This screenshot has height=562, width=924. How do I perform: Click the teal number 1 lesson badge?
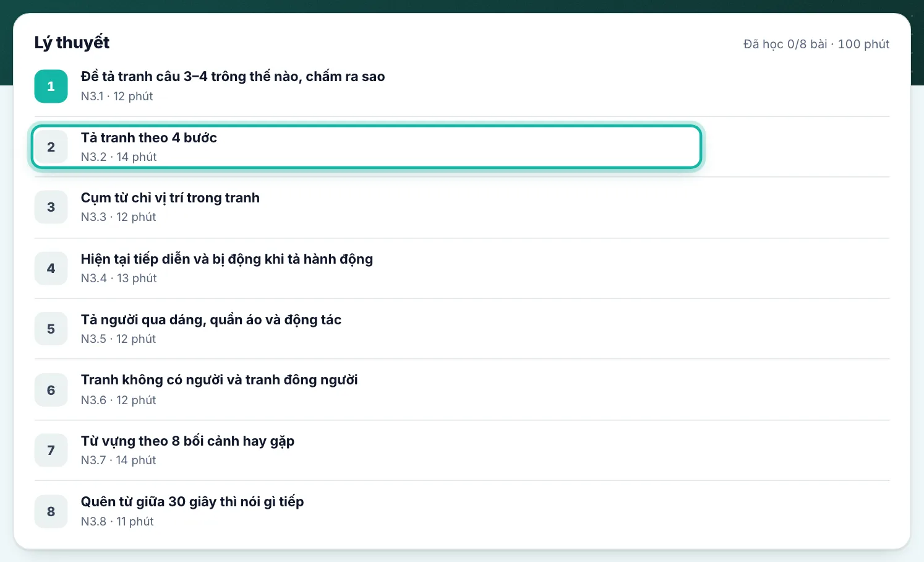(51, 86)
